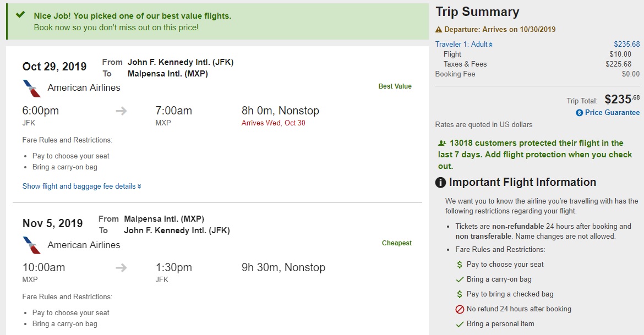Viewport: 644px width, 335px height.
Task: Click the Cheapest label on the return flight
Action: coord(397,243)
